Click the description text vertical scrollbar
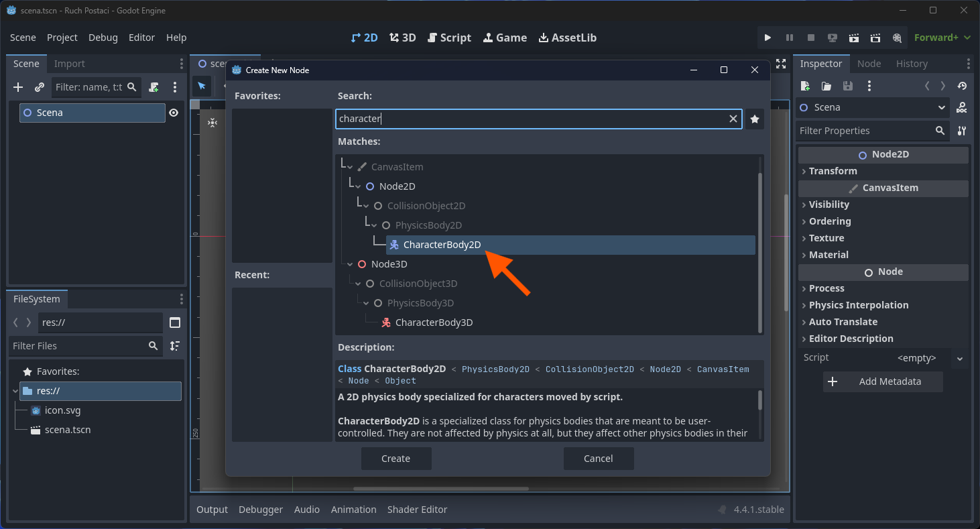Screen dimensions: 980x529 [x=760, y=400]
